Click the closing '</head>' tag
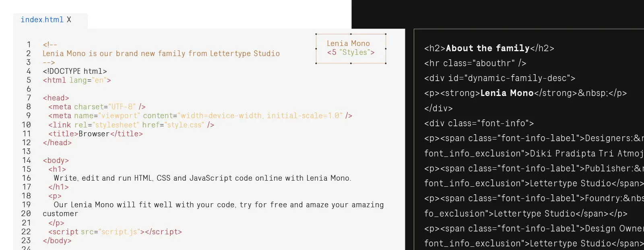Viewport: 644px width, 250px height. click(x=57, y=142)
